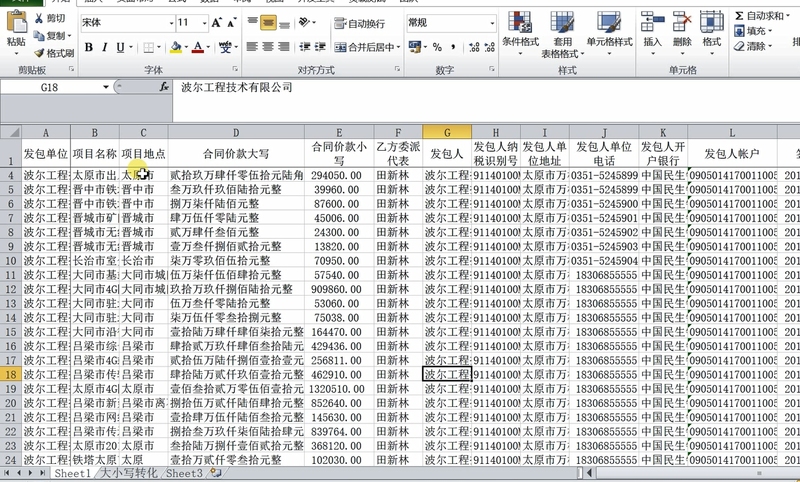
Task: Switch to the 大小写转化 sheet tab
Action: pos(130,473)
